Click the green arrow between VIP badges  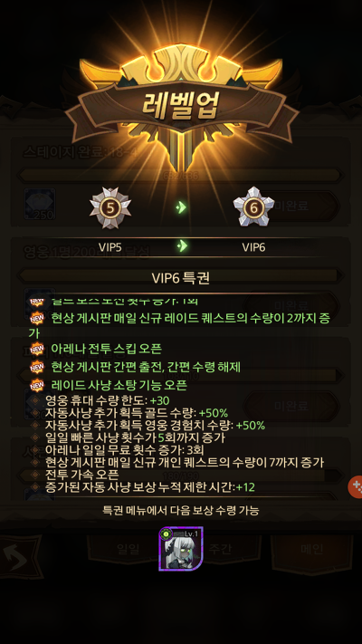pos(181,207)
